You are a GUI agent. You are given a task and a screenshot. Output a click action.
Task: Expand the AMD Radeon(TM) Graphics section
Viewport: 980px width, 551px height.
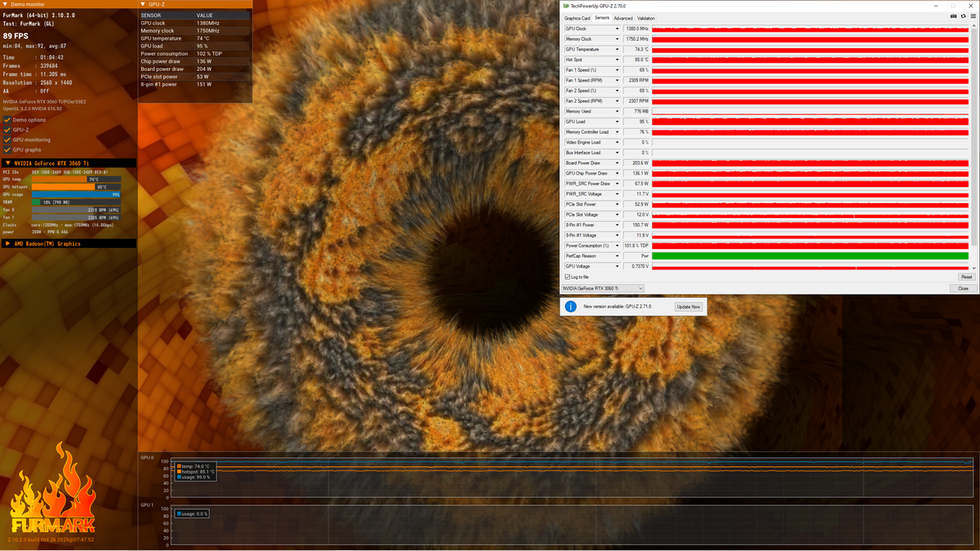pos(68,243)
